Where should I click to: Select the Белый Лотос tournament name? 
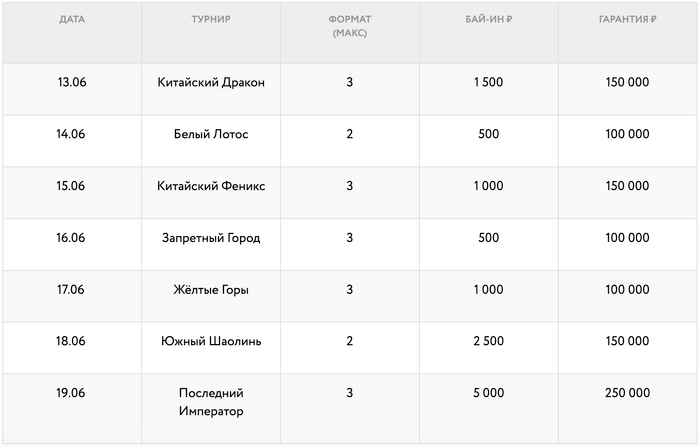pos(211,134)
